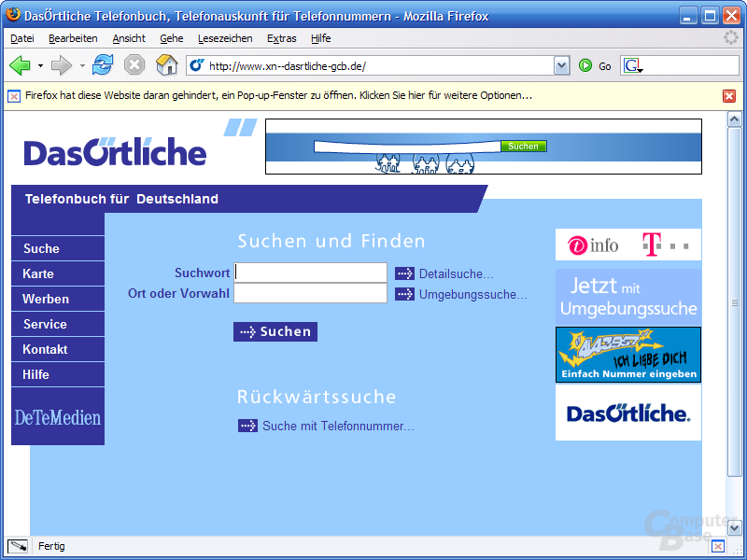Screen dimensions: 747x560
Task: Open the Back history dropdown arrow
Action: [x=40, y=65]
